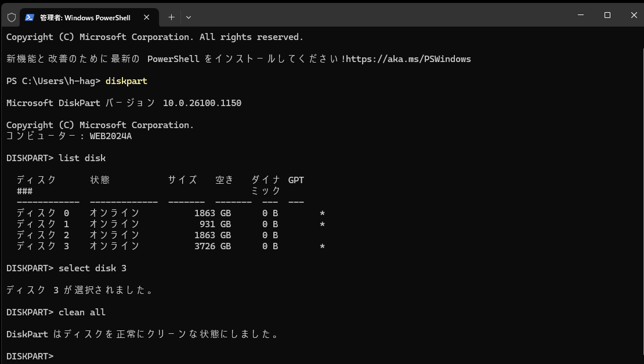The height and width of the screenshot is (364, 644).
Task: Close the Windows PowerShell tab
Action: pos(147,17)
